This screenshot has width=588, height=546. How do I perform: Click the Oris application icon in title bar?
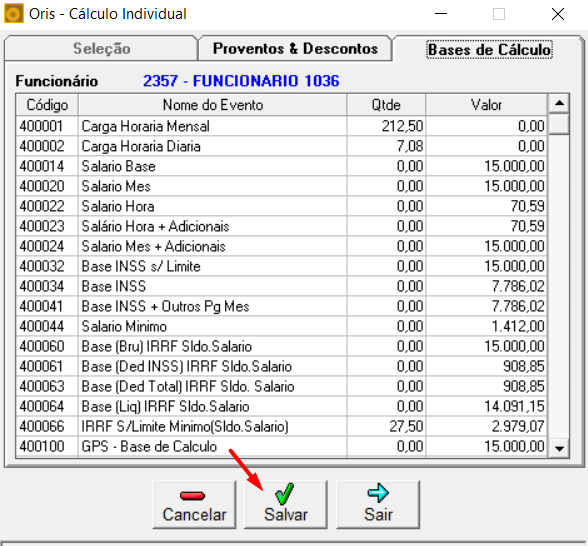[14, 14]
